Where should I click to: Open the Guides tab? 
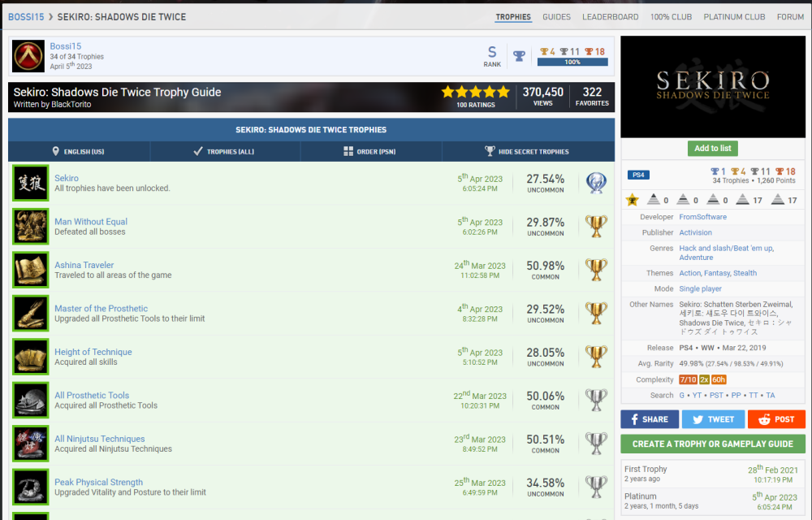click(x=556, y=17)
